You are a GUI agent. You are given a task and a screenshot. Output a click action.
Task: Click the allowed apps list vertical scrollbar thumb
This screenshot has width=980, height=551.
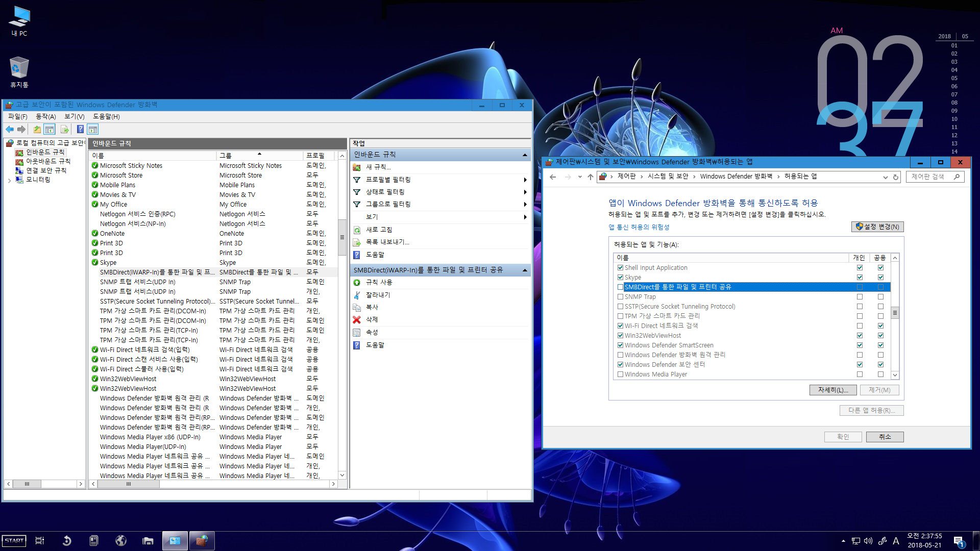pos(895,313)
